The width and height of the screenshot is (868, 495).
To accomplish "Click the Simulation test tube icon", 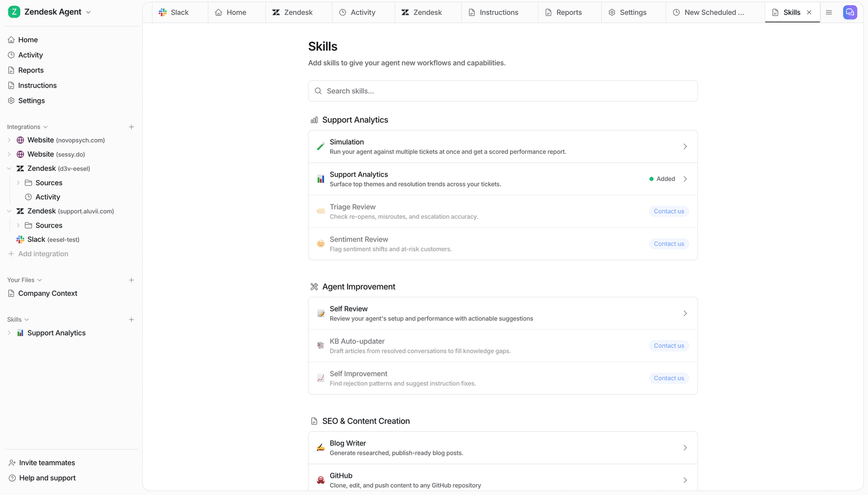I will coord(321,147).
